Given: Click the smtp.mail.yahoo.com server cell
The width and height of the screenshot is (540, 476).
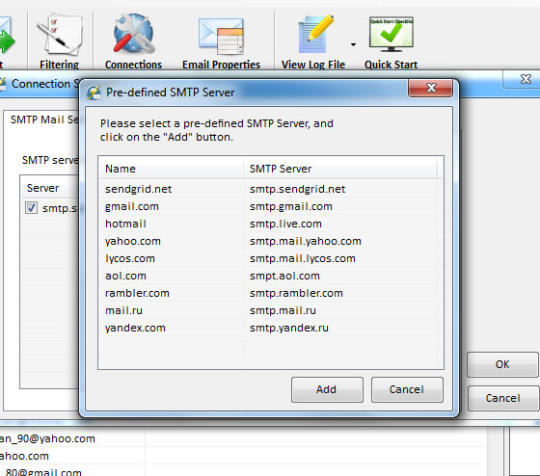Looking at the screenshot, I should click(x=305, y=241).
